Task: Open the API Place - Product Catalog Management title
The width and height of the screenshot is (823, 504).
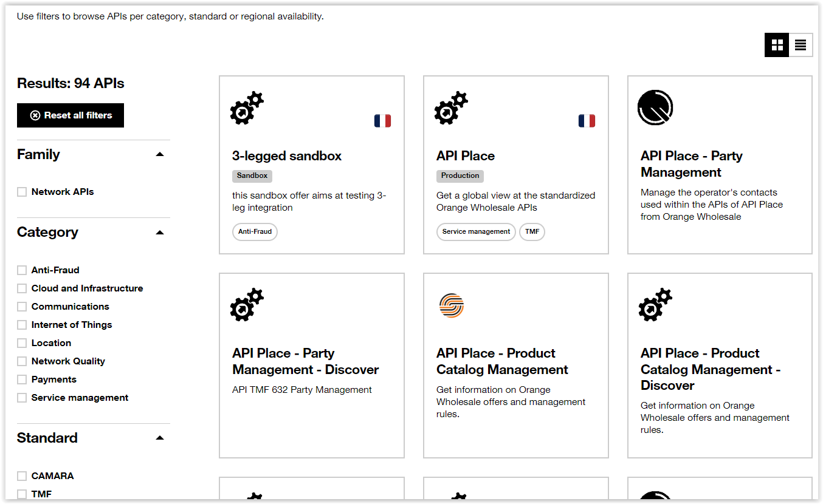Action: (501, 361)
